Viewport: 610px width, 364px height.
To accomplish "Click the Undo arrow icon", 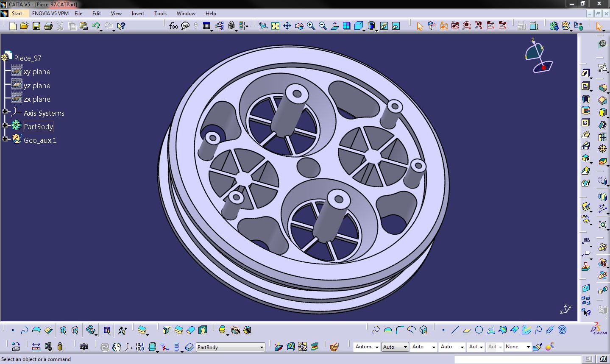I will pos(95,26).
